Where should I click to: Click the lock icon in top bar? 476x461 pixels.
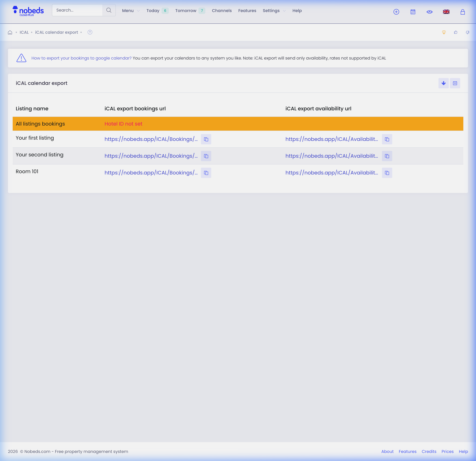tap(463, 12)
